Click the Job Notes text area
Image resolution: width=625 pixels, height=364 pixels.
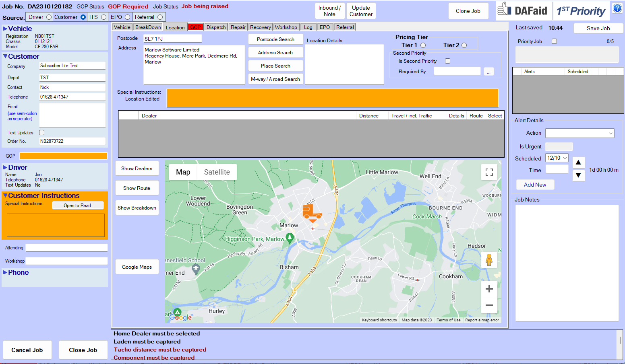pos(567,263)
